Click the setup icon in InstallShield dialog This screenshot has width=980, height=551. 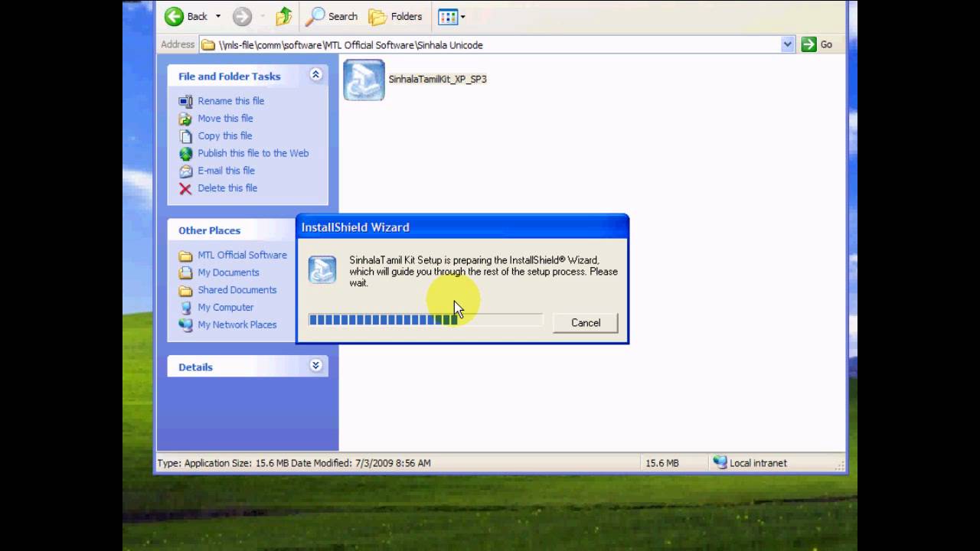(x=322, y=269)
